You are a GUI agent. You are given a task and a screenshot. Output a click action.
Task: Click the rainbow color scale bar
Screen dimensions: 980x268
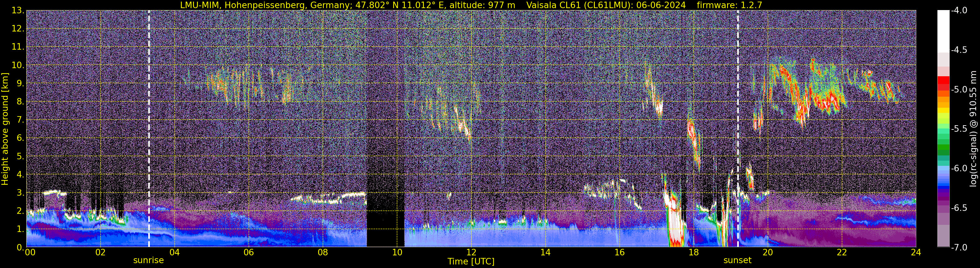pos(943,129)
